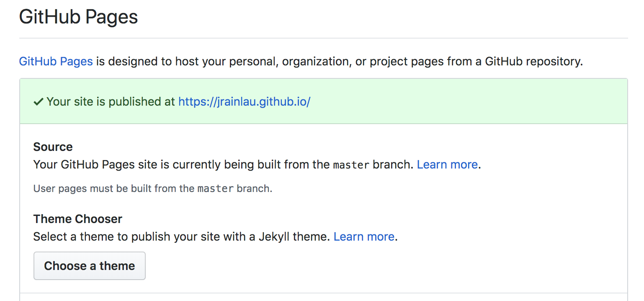Click the large GitHub Pages page heading
644x301 pixels.
[79, 18]
